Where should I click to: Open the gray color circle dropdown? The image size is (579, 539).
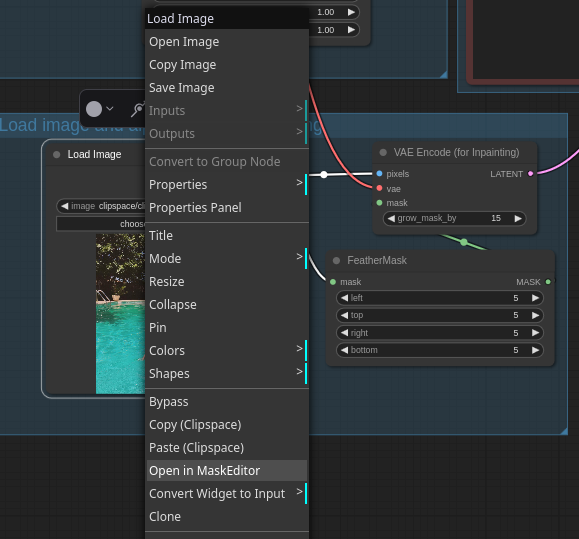coord(99,109)
